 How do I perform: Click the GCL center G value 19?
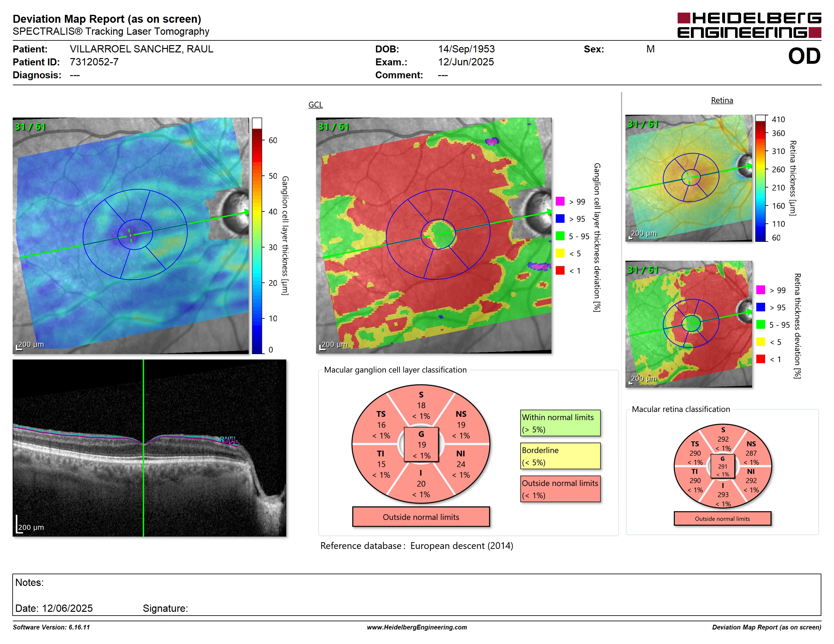(x=421, y=444)
